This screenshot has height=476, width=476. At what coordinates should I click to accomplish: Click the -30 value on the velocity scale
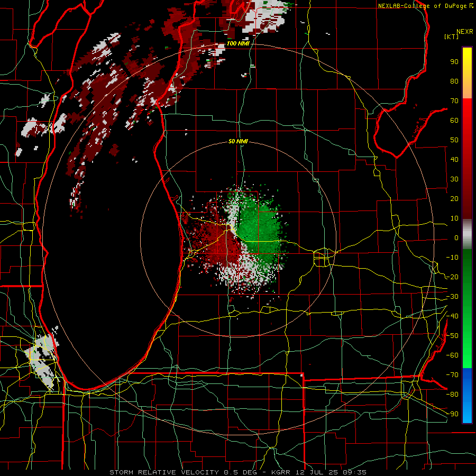(452, 297)
